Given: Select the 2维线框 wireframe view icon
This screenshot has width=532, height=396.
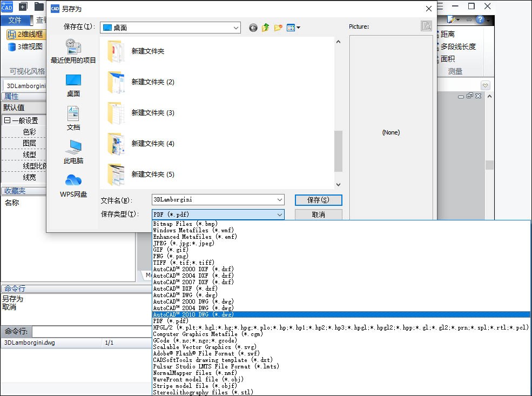Looking at the screenshot, I should coord(24,34).
